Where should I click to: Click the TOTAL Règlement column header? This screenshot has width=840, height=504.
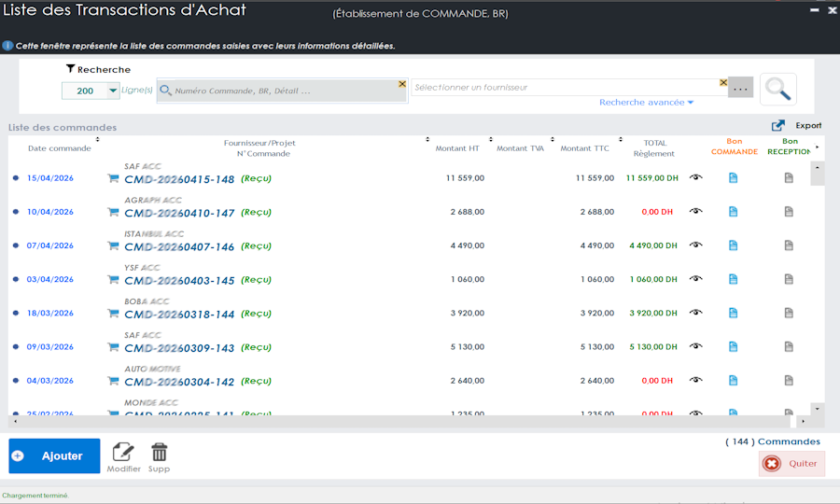pos(654,148)
